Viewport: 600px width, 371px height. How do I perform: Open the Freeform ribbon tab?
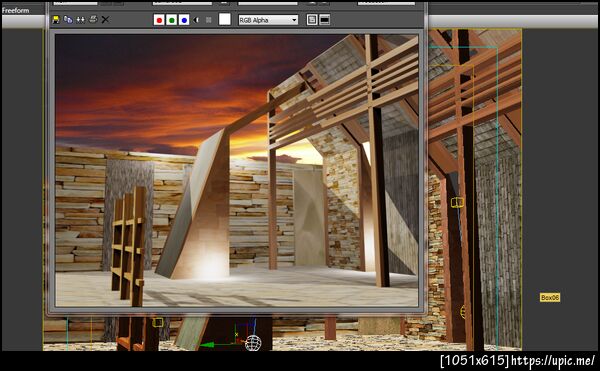[15, 10]
